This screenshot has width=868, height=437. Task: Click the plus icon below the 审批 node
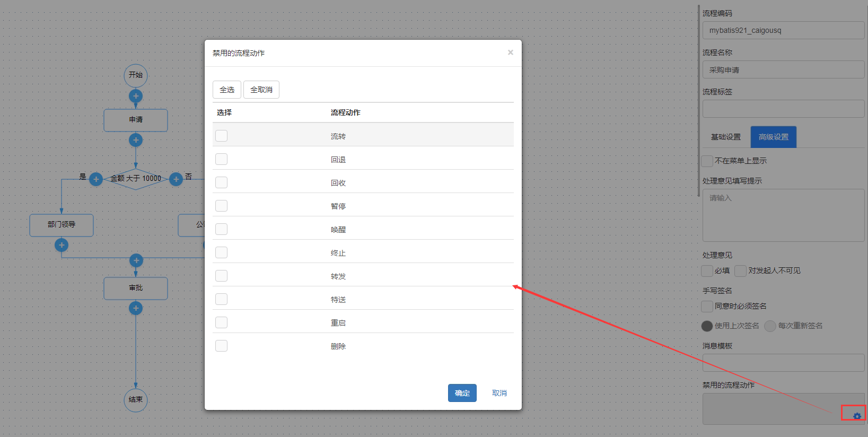tap(136, 308)
